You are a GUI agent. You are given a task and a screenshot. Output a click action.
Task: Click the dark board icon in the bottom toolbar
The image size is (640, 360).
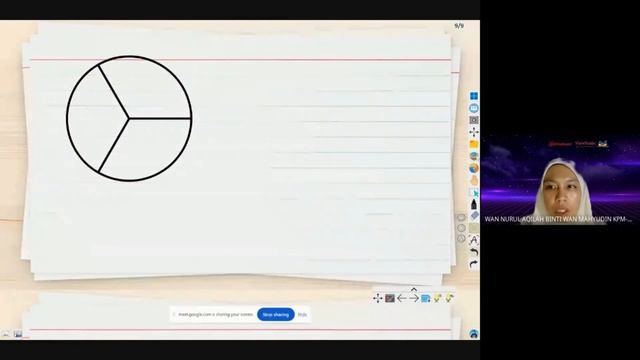(390, 298)
